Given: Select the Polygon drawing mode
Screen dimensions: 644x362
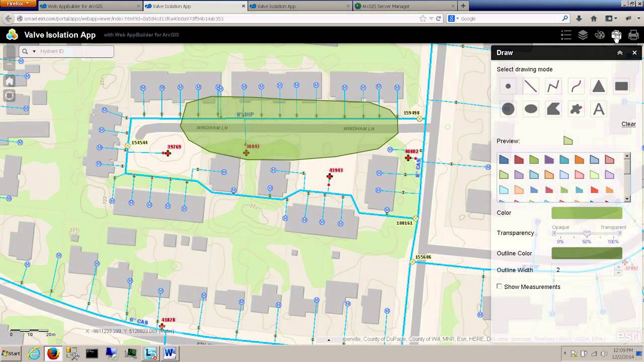Looking at the screenshot, I should tap(553, 109).
